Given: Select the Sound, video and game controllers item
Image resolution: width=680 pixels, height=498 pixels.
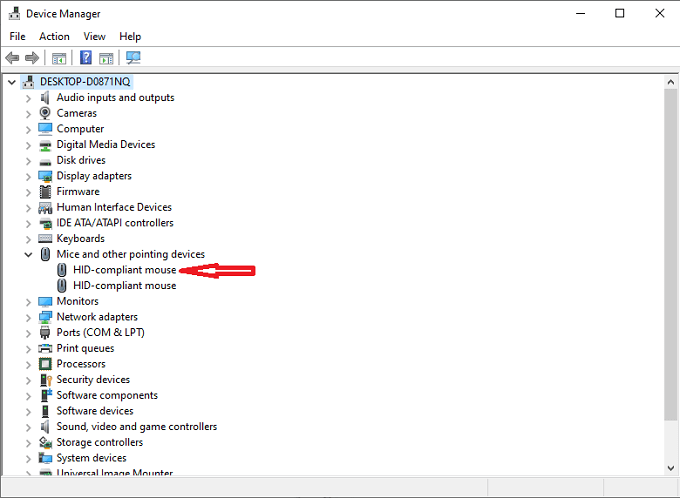Looking at the screenshot, I should 137,427.
